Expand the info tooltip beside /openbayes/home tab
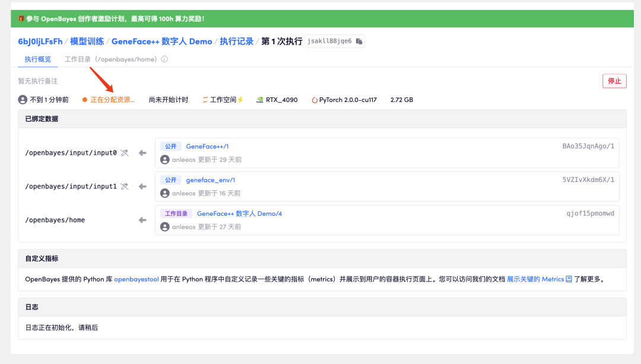This screenshot has width=641, height=364. click(x=164, y=59)
